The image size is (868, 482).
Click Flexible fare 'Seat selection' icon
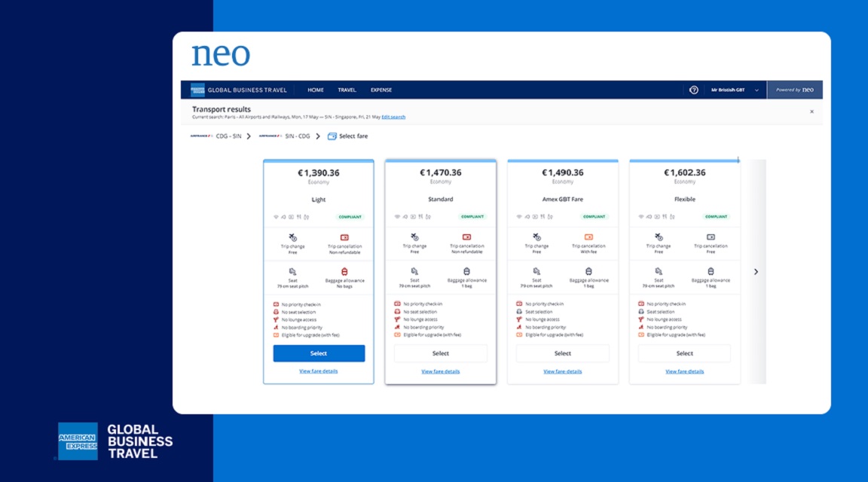tap(641, 312)
